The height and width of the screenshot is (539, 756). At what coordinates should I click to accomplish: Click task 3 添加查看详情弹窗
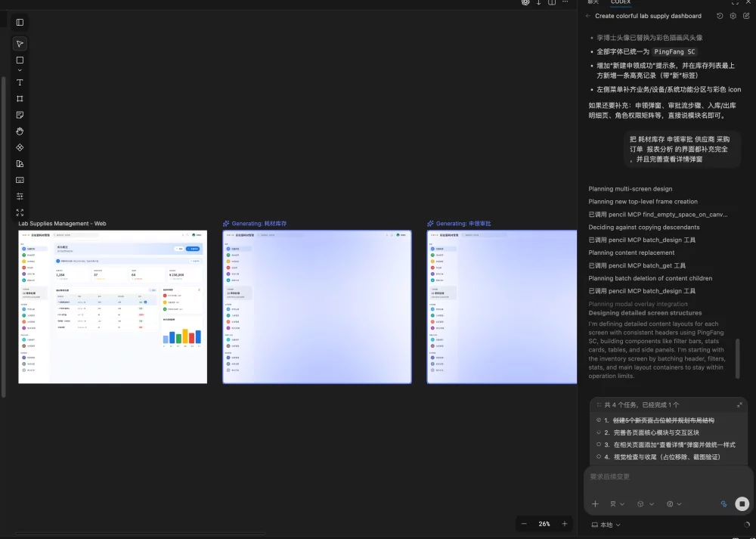point(674,445)
